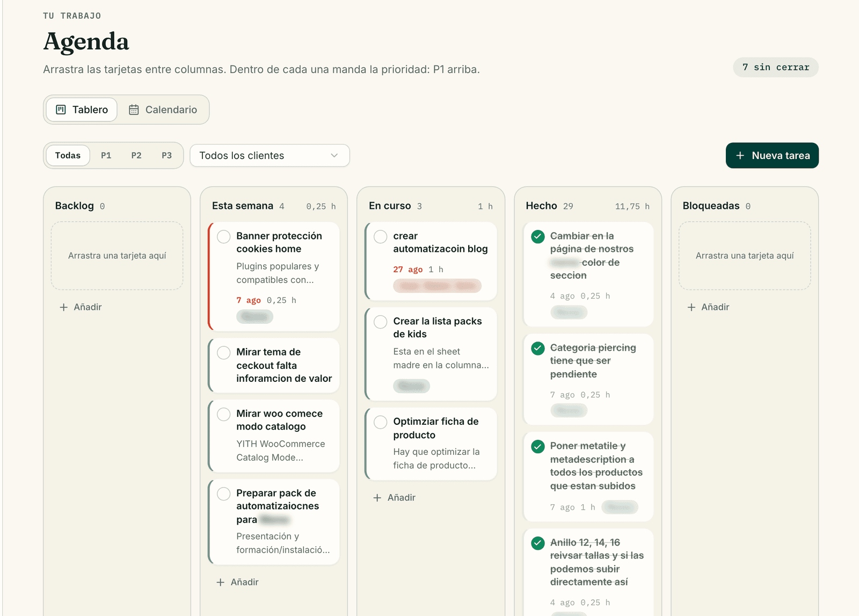Add a card to the Esta semana column

(x=237, y=582)
